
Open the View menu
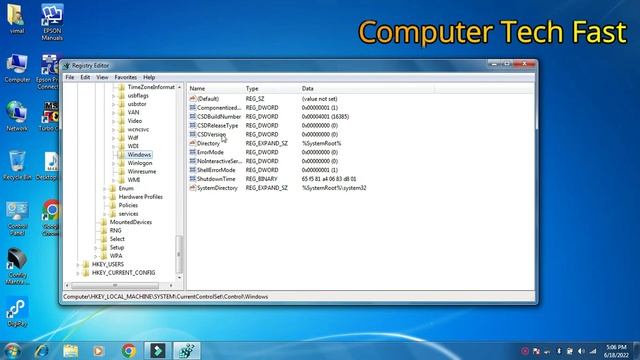[102, 77]
